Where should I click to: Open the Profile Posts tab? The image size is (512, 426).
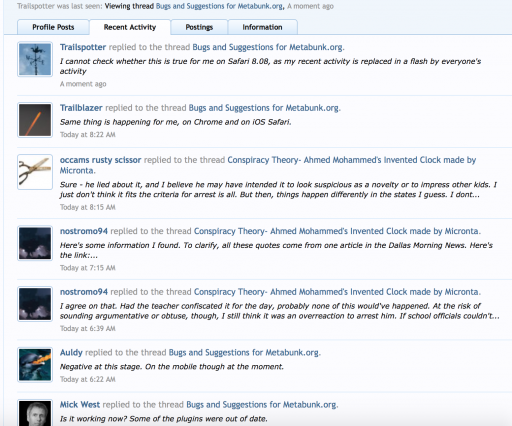click(x=53, y=27)
